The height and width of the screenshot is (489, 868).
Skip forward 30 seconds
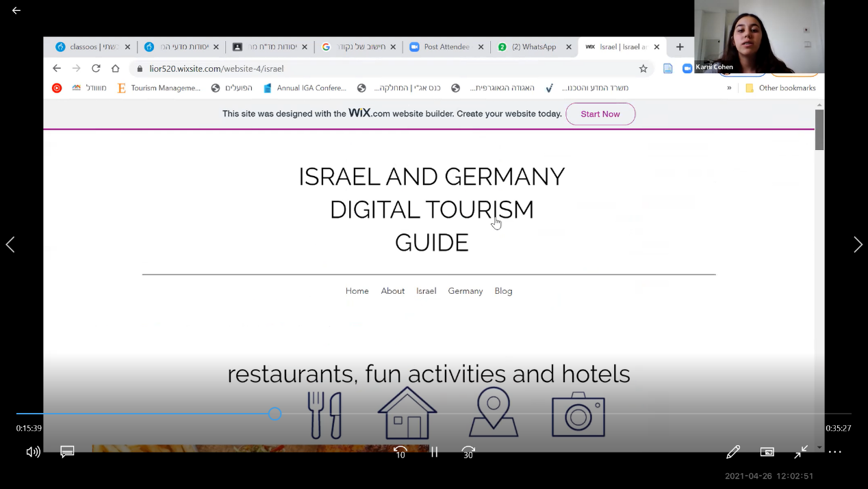click(468, 452)
